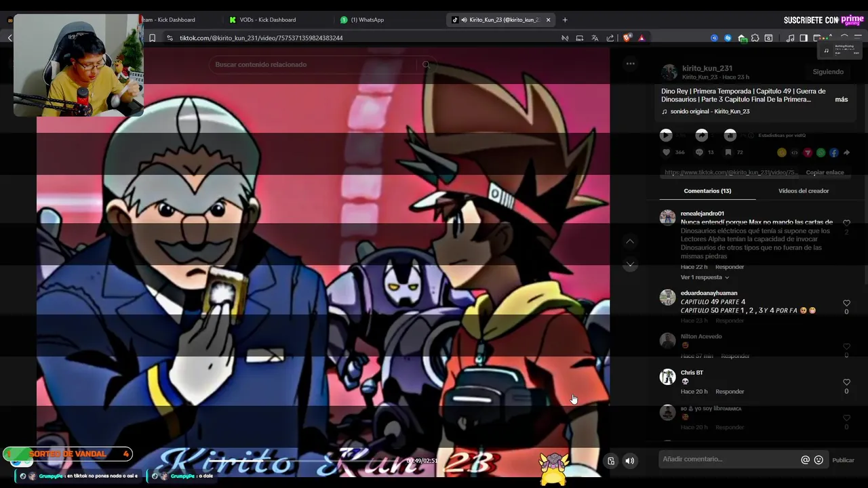
Task: Open kirito_kun_231 profile avatar
Action: [669, 73]
